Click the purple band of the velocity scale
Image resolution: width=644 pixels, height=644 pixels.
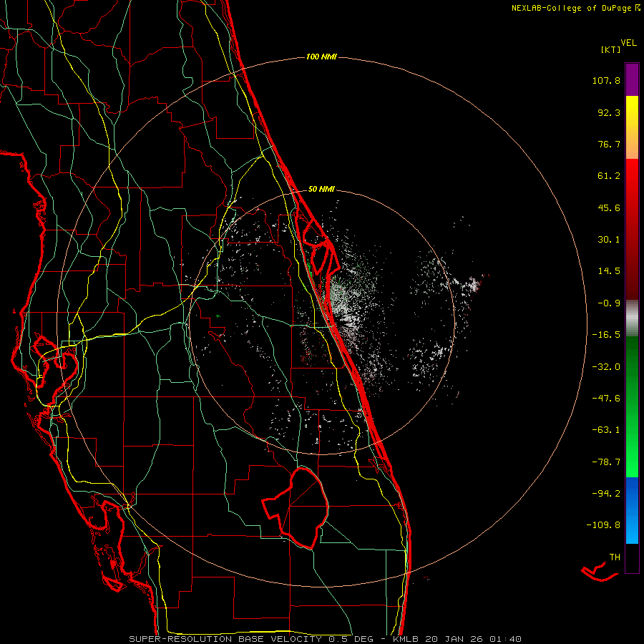632,79
